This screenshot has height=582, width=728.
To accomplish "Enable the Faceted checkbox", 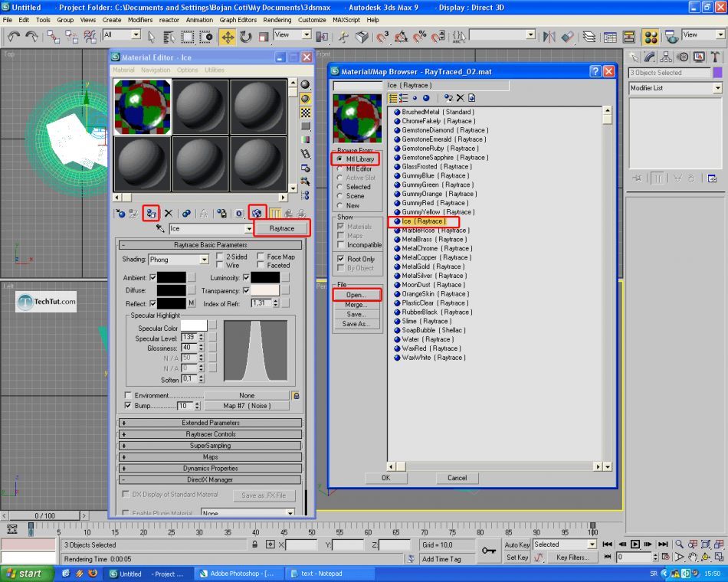I will pyautogui.click(x=261, y=265).
